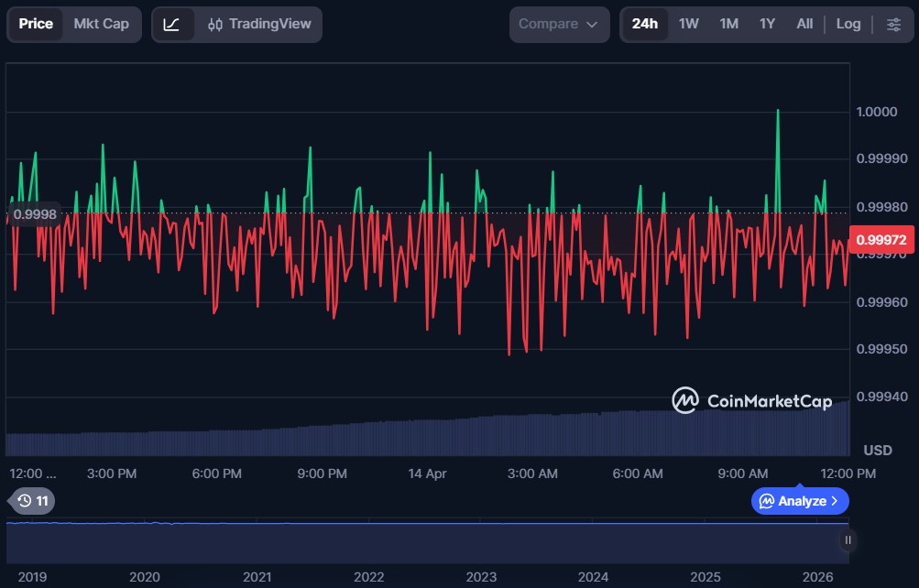
Task: Open chart settings sliders icon
Action: point(893,25)
